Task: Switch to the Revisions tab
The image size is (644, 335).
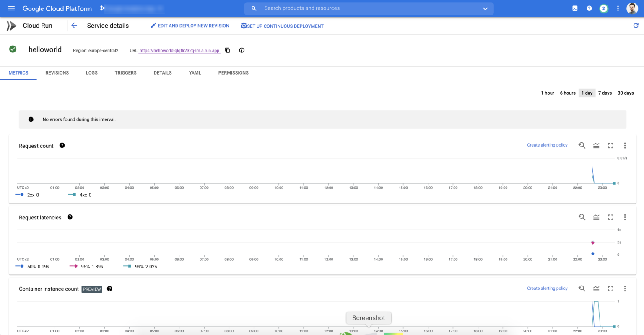Action: 57,73
